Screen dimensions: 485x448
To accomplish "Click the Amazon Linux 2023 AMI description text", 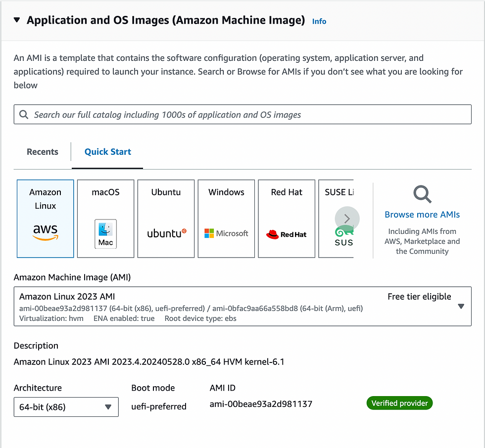I will (149, 361).
